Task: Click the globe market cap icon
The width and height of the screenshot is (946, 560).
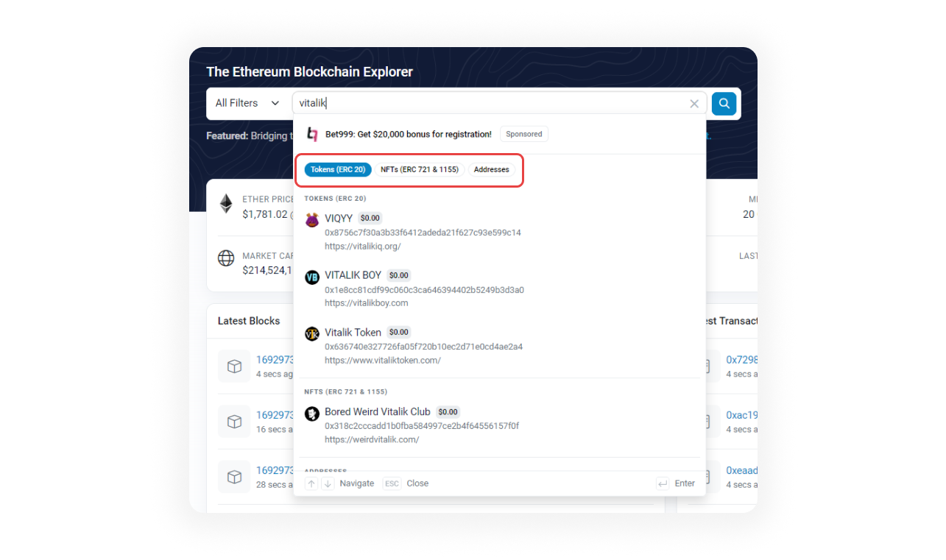Action: pyautogui.click(x=226, y=258)
